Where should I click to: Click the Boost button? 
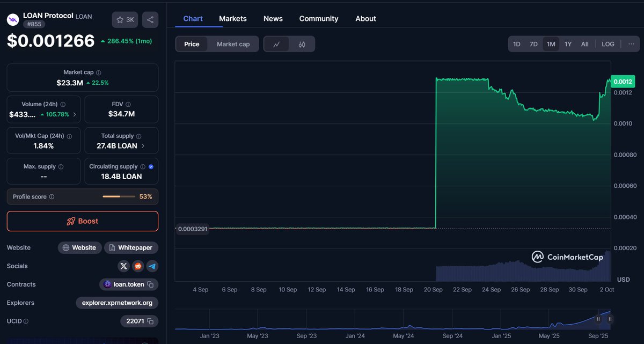82,221
